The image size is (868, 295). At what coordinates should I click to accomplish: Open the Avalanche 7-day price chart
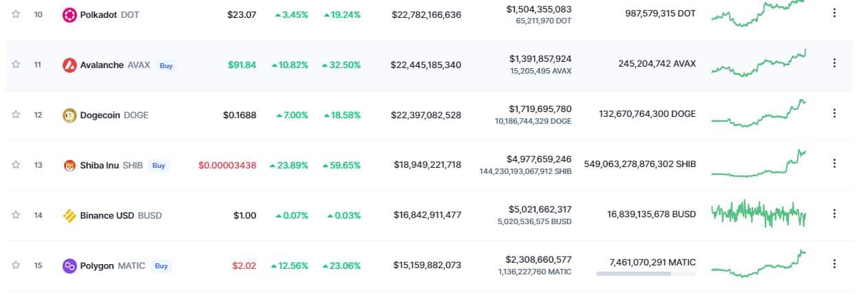click(759, 63)
